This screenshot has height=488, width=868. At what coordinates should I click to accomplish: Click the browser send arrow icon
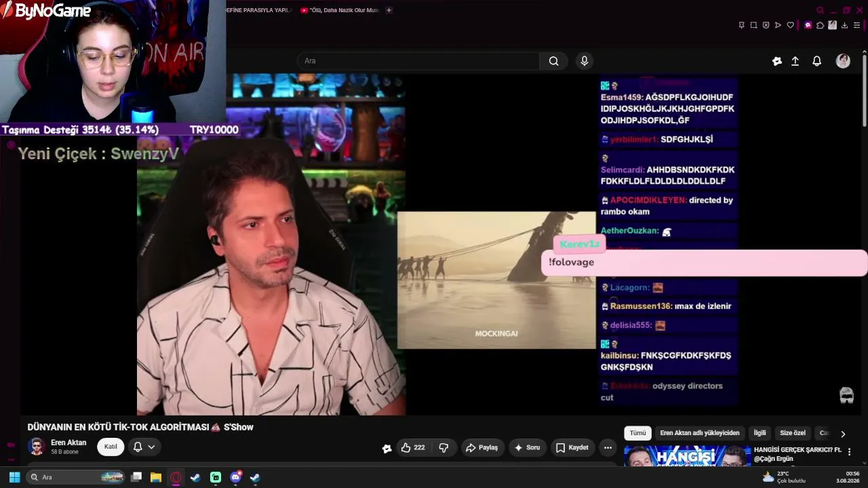pos(778,25)
